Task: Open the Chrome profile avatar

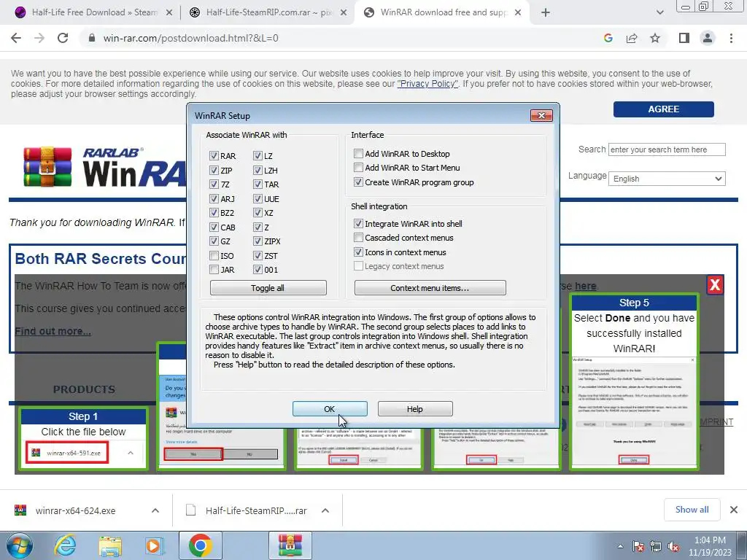Action: point(708,38)
